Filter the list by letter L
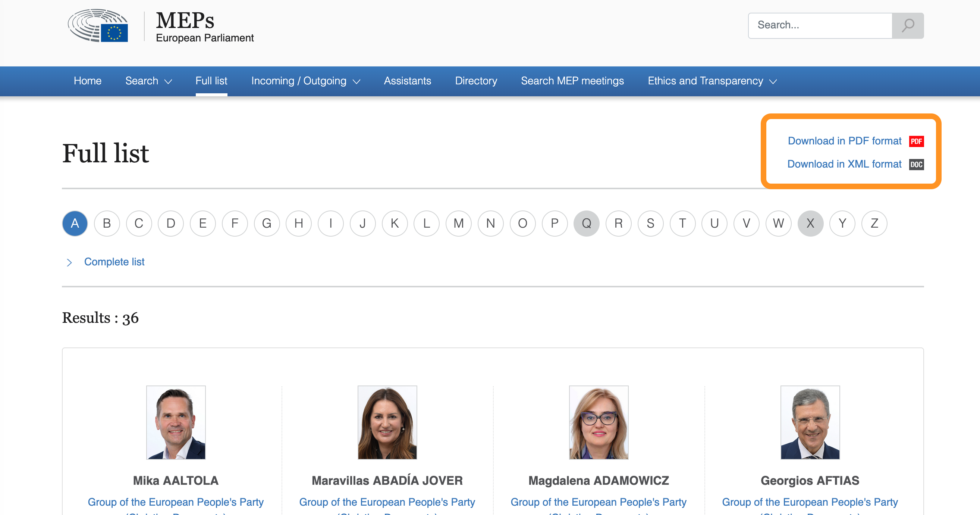Screen dimensions: 980x515 pyautogui.click(x=427, y=224)
